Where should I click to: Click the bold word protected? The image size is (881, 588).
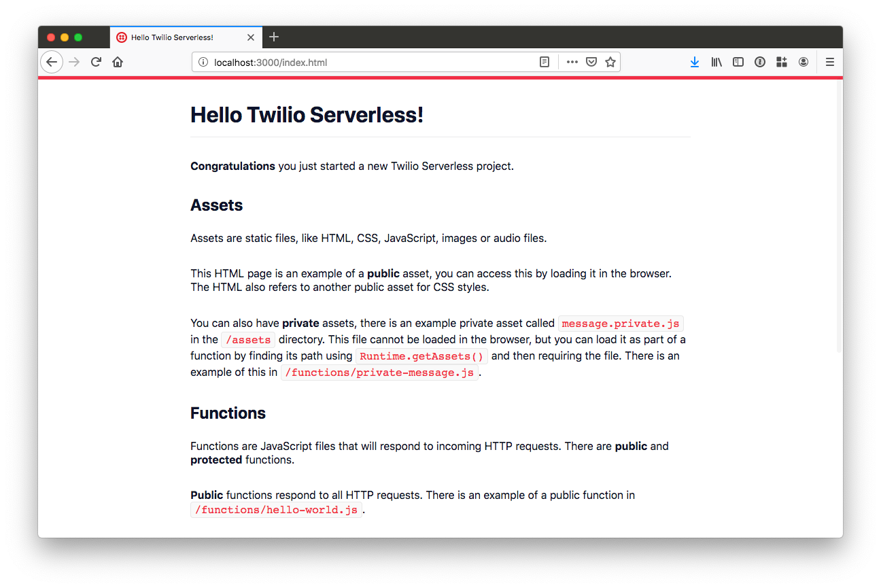tap(216, 460)
